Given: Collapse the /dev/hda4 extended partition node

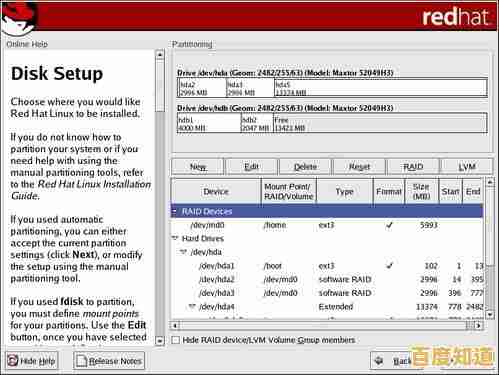Looking at the screenshot, I should (x=192, y=306).
